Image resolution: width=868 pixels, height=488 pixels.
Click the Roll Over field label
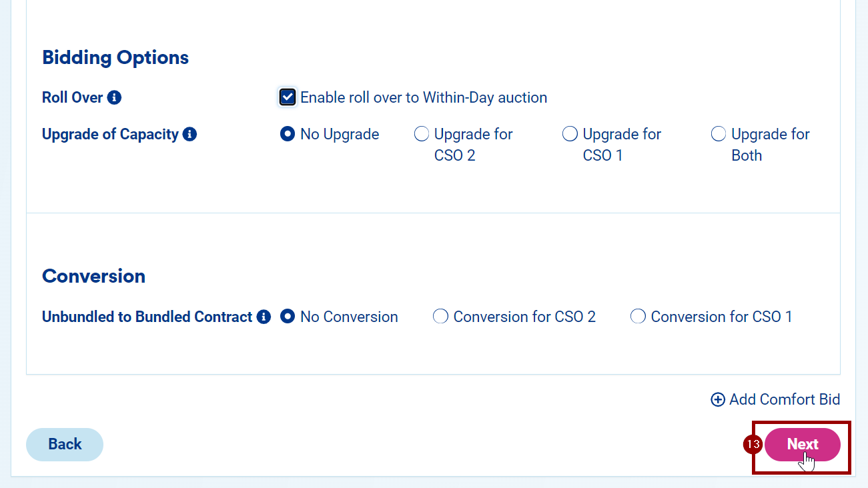click(72, 98)
